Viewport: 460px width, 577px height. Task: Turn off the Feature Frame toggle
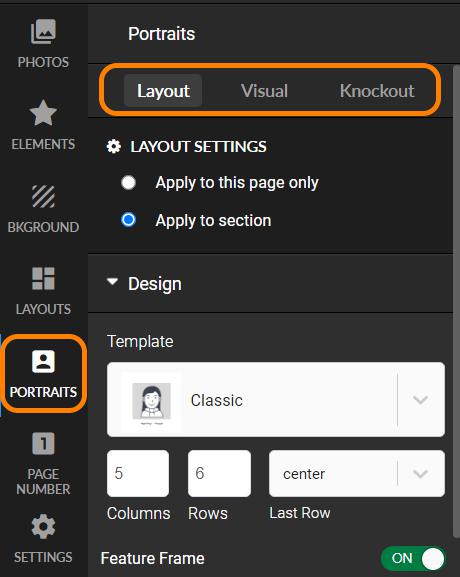(413, 558)
